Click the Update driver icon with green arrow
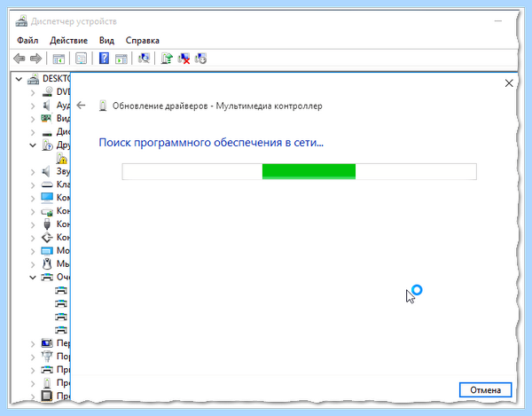Screen dimensions: 532x416 click(167, 59)
